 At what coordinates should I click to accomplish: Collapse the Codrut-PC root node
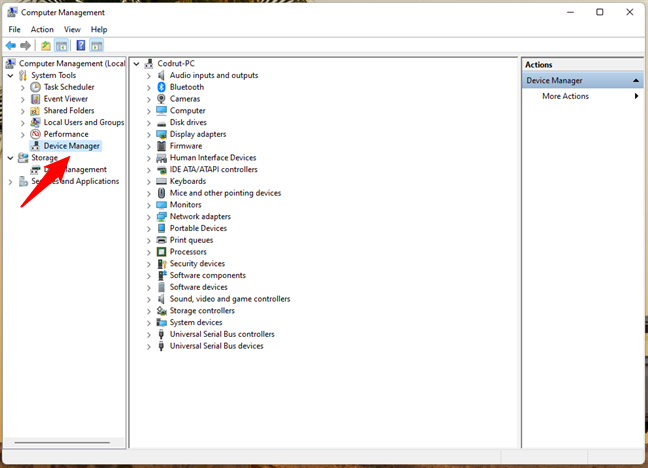coord(136,64)
